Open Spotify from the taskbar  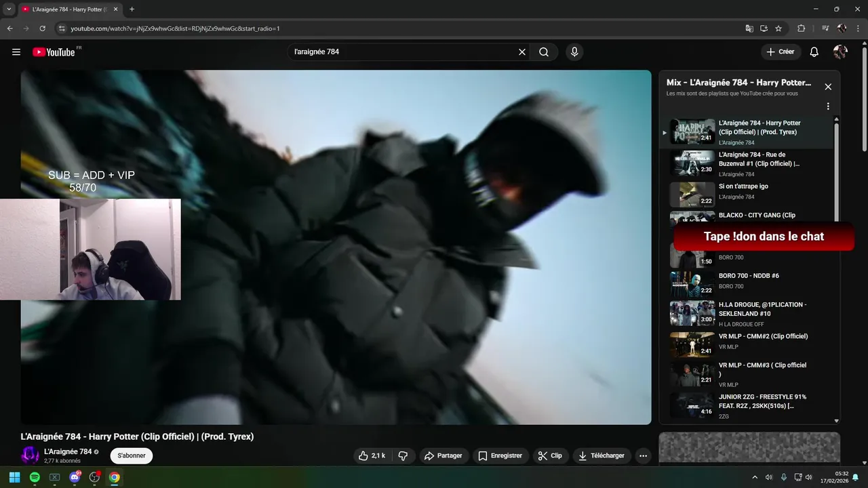pyautogui.click(x=35, y=477)
